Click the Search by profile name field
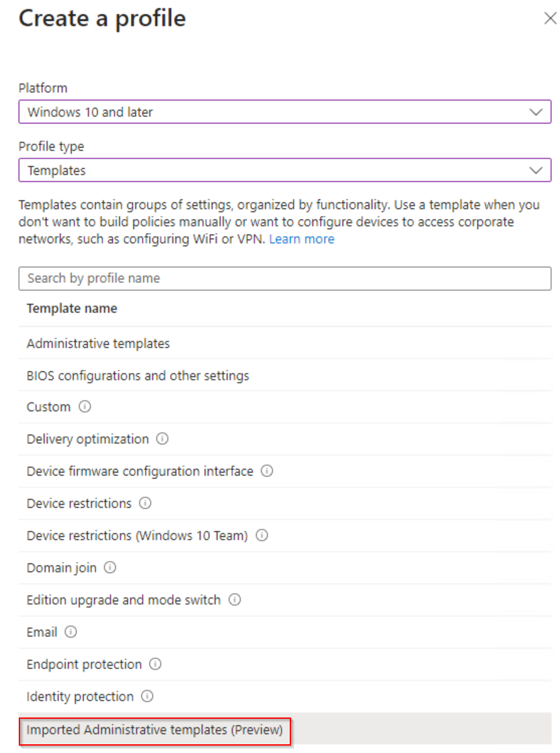The width and height of the screenshot is (560, 753). click(x=285, y=278)
